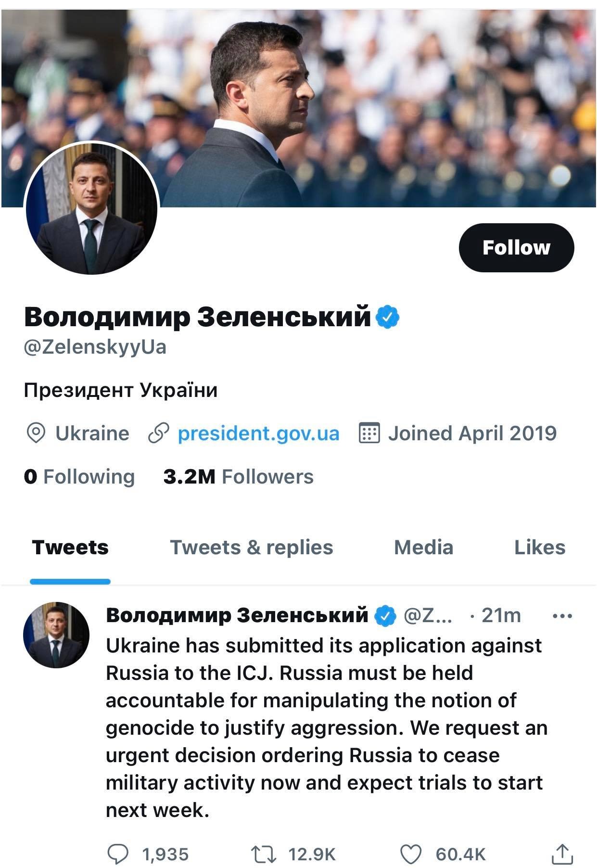
Task: Open the Media tab
Action: click(x=423, y=548)
